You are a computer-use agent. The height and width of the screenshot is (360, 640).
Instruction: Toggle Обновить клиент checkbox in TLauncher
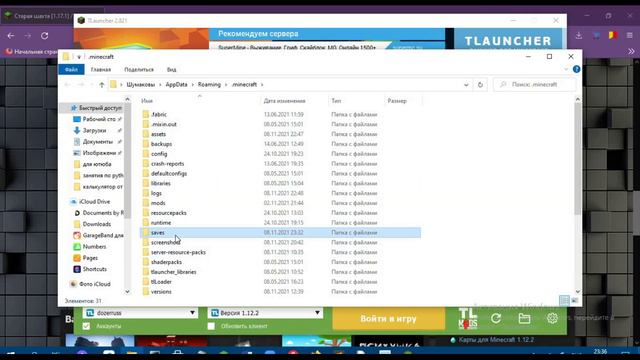tap(211, 326)
